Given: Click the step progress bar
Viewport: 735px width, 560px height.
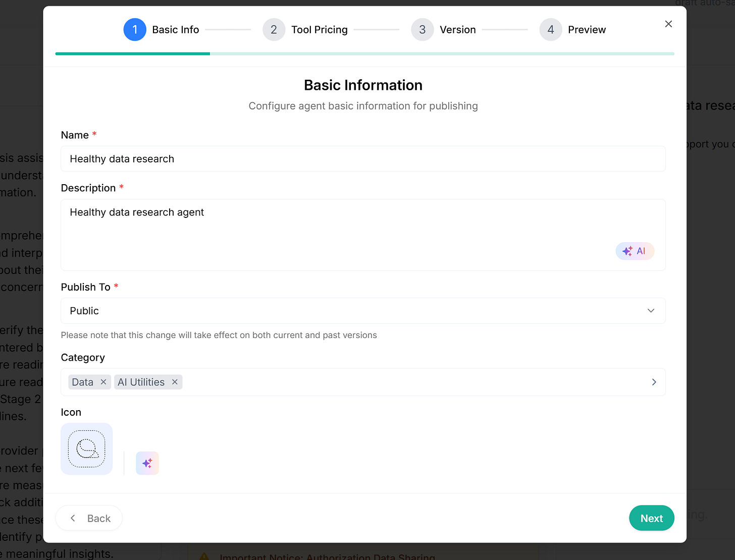Looking at the screenshot, I should pyautogui.click(x=364, y=53).
